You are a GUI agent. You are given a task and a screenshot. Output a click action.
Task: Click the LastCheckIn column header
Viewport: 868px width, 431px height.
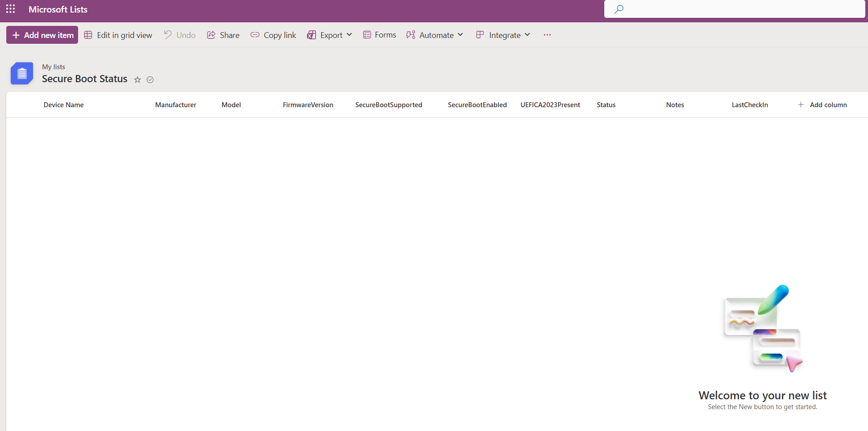pyautogui.click(x=750, y=105)
